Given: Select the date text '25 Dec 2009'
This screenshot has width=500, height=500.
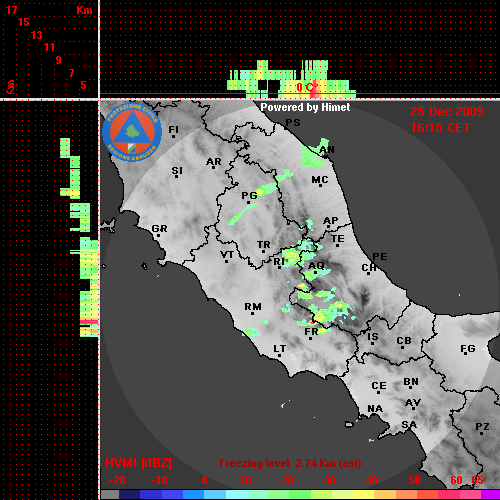Looking at the screenshot, I should 447,112.
